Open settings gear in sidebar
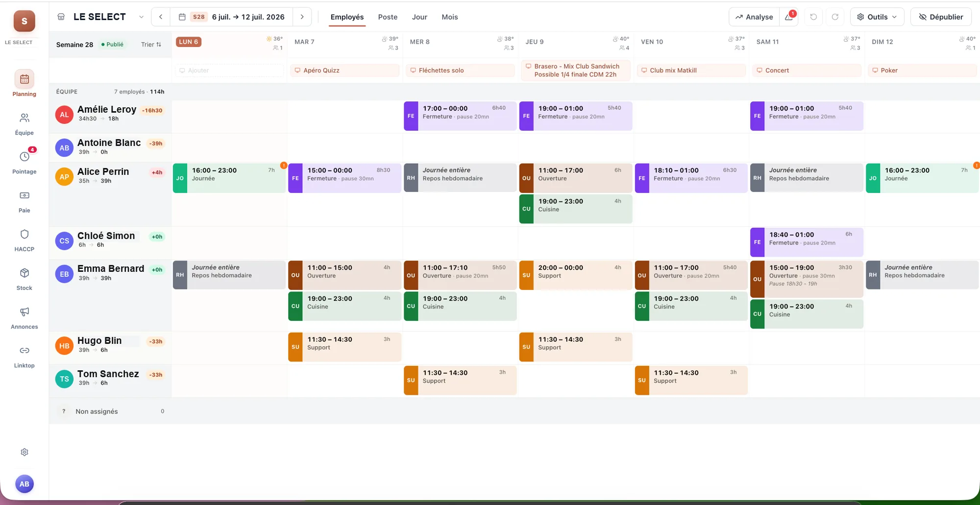980x505 pixels. (x=24, y=452)
